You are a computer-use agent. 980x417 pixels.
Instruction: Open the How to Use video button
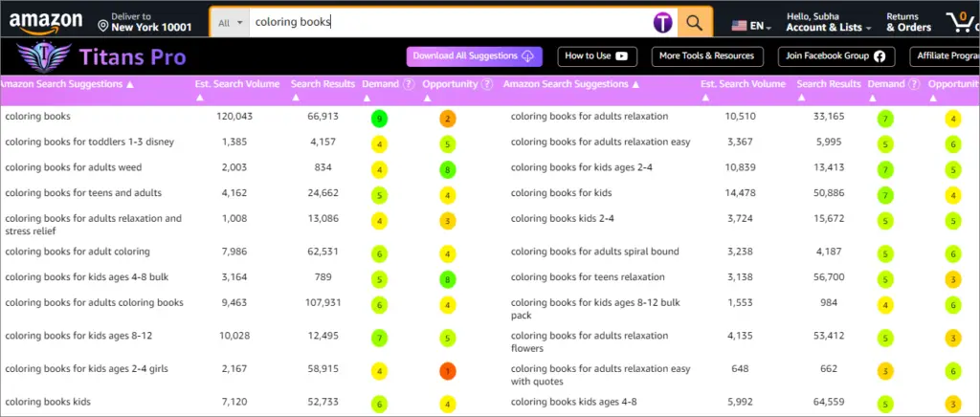pos(597,56)
